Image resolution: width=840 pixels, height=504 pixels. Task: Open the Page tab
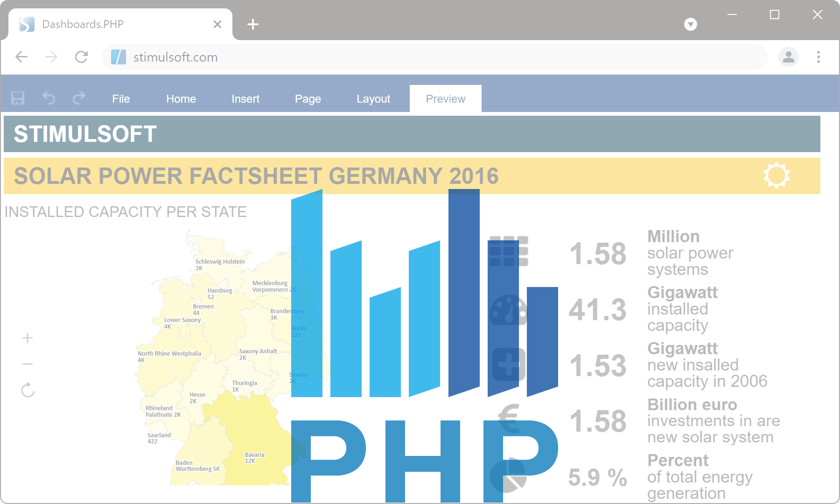tap(308, 99)
